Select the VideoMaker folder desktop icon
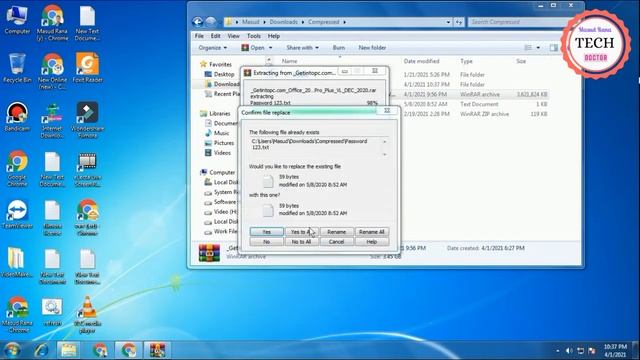 [x=17, y=262]
